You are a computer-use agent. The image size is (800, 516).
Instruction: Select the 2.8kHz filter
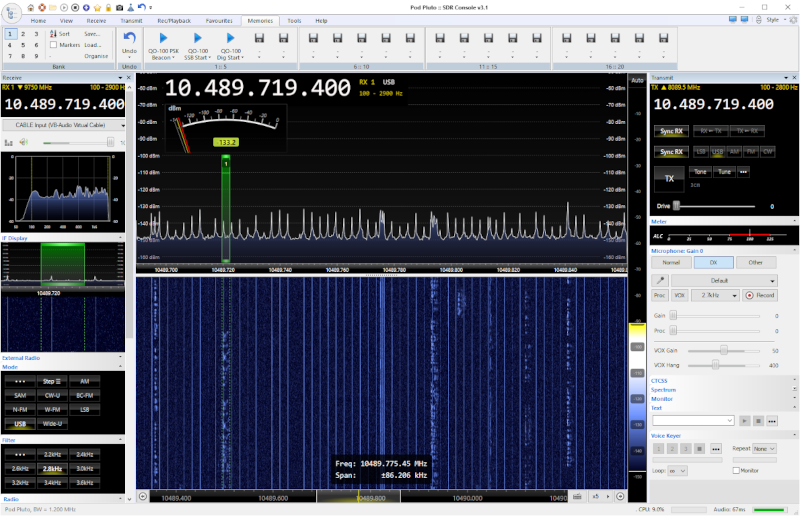pos(53,469)
